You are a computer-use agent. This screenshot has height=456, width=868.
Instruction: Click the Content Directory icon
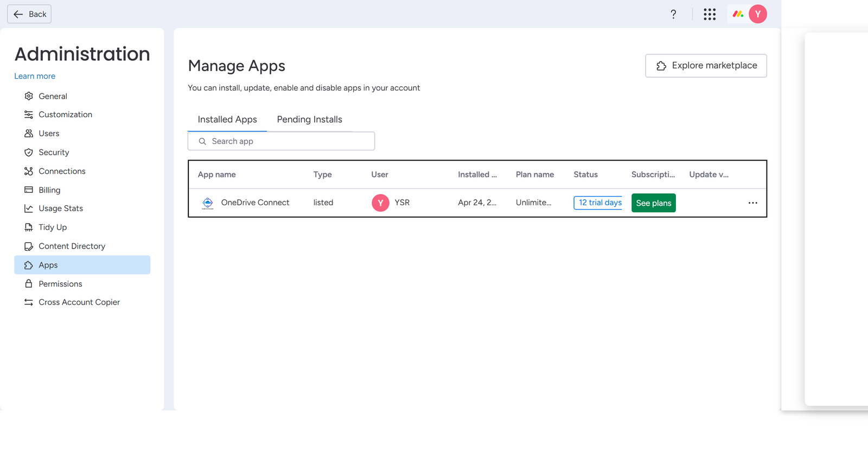point(29,246)
